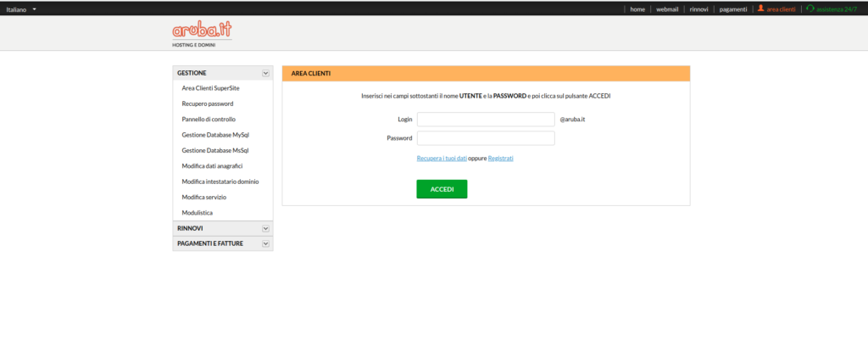Choose Modifica intestatario dominio
This screenshot has width=868, height=363.
click(220, 181)
